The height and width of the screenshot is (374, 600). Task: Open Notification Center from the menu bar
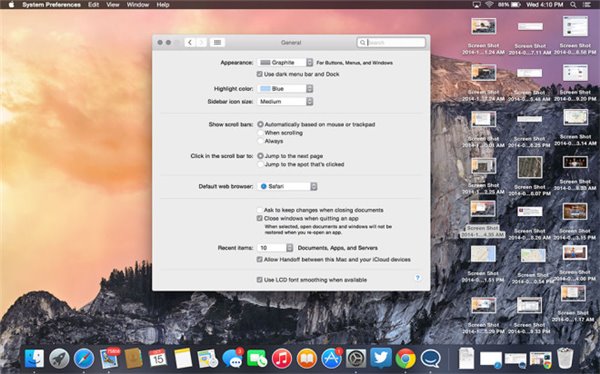point(587,5)
